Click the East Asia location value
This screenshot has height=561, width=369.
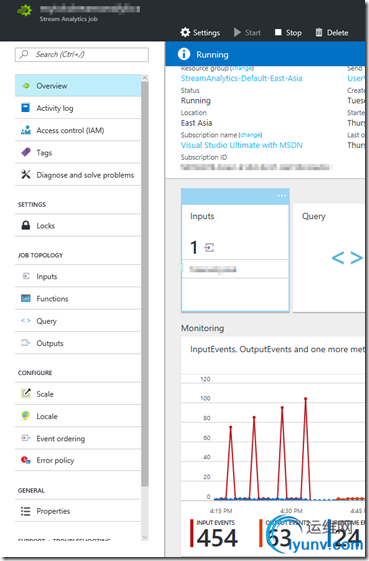click(x=196, y=123)
